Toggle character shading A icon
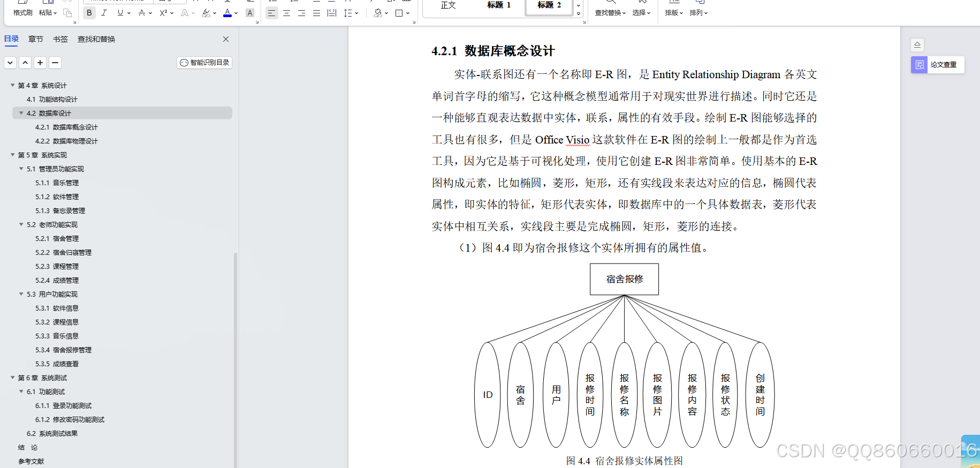 click(250, 13)
